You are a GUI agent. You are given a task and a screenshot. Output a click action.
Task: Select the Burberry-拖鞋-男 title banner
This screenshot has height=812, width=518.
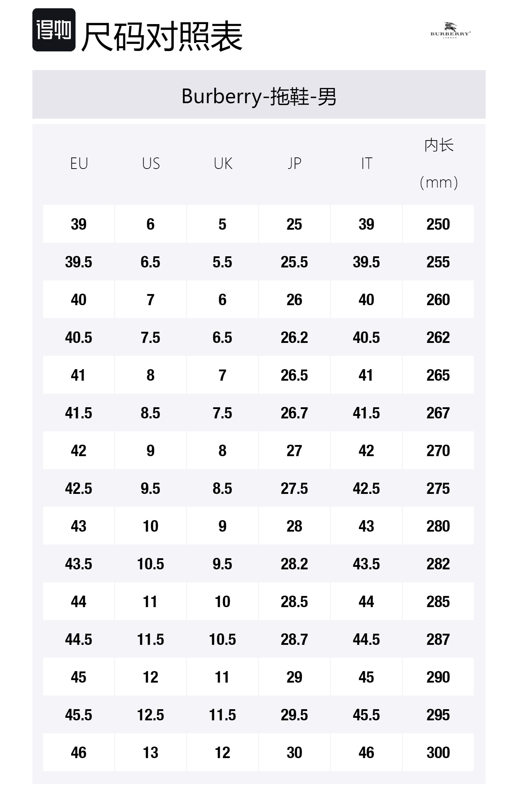[259, 96]
